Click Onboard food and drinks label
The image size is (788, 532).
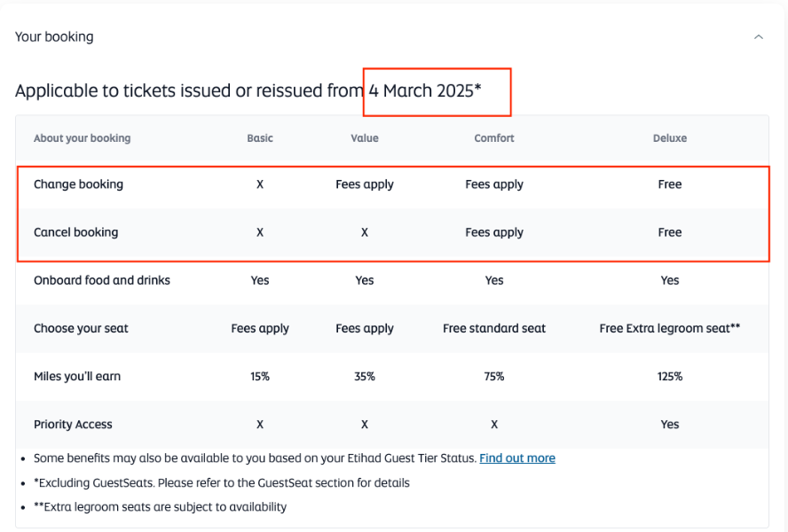click(x=102, y=280)
